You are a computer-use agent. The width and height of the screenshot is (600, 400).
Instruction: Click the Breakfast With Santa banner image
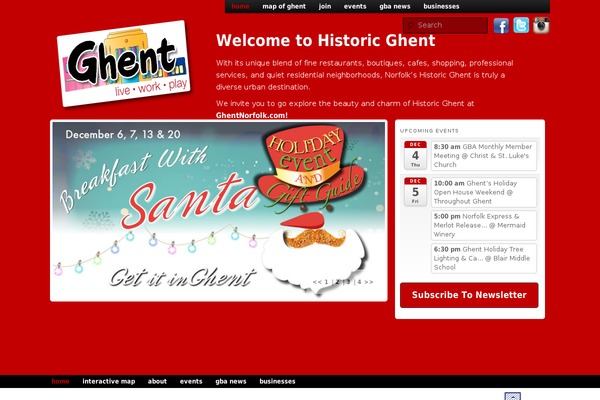(218, 211)
